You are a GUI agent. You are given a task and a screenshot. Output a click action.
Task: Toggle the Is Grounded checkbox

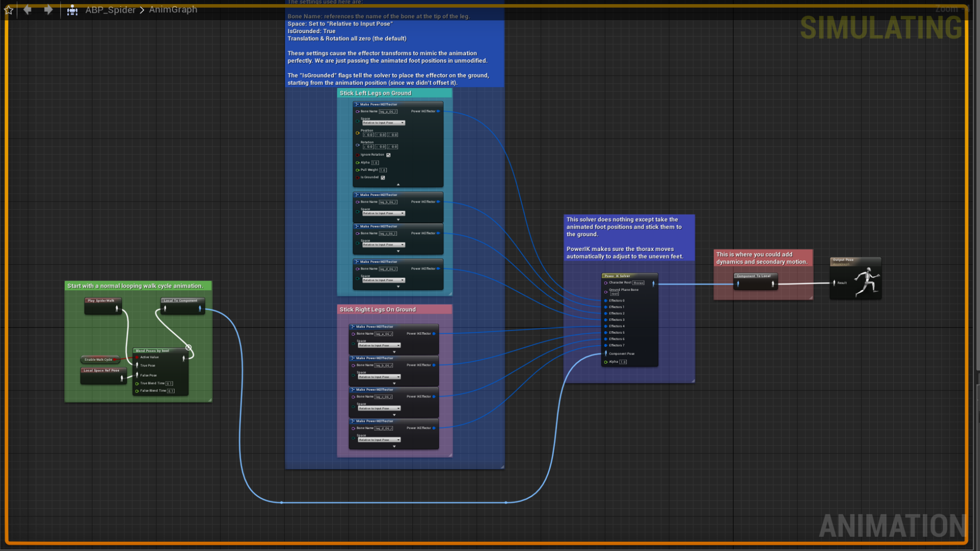(x=383, y=178)
